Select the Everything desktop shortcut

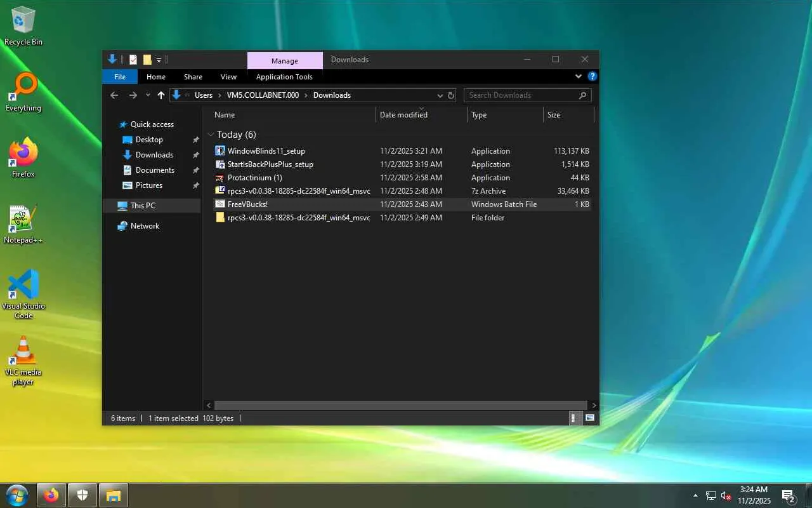23,93
